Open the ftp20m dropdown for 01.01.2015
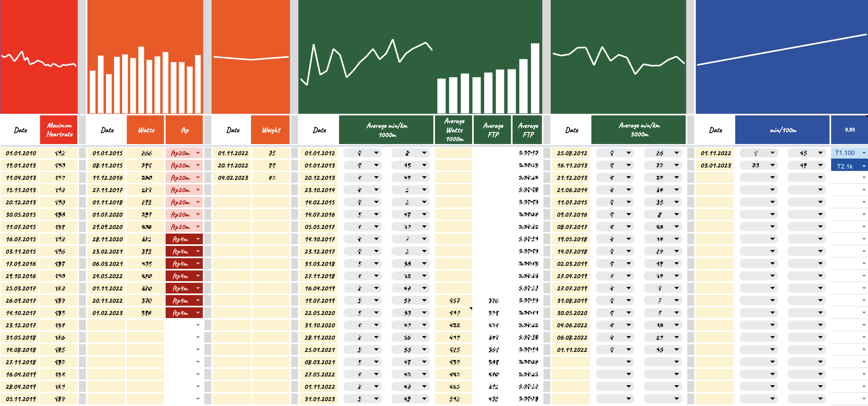Image resolution: width=868 pixels, height=406 pixels. pyautogui.click(x=198, y=153)
